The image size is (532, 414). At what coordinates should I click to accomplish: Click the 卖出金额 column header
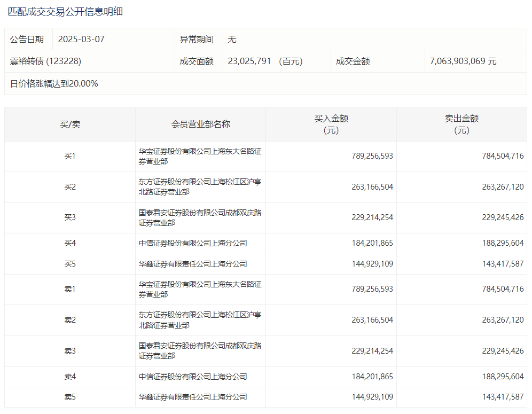point(461,124)
